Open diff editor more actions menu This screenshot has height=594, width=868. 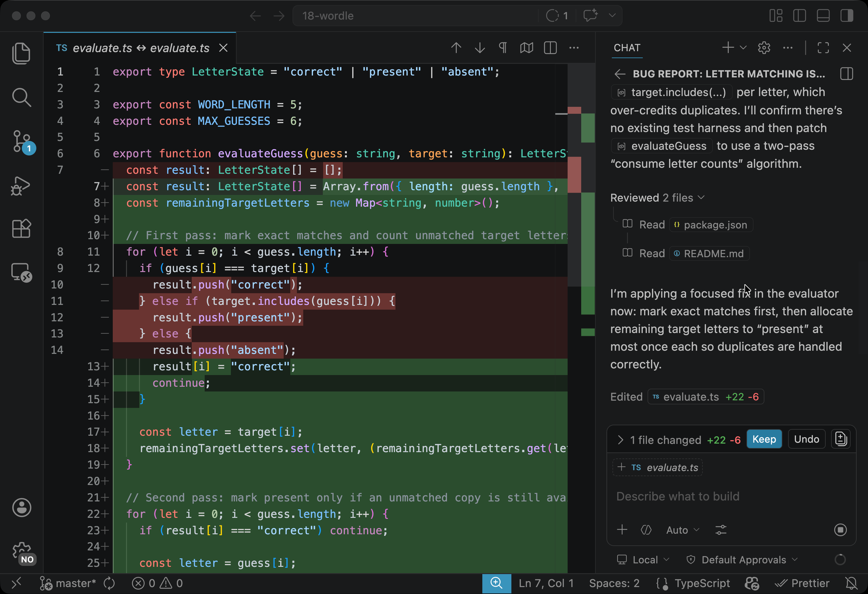574,48
